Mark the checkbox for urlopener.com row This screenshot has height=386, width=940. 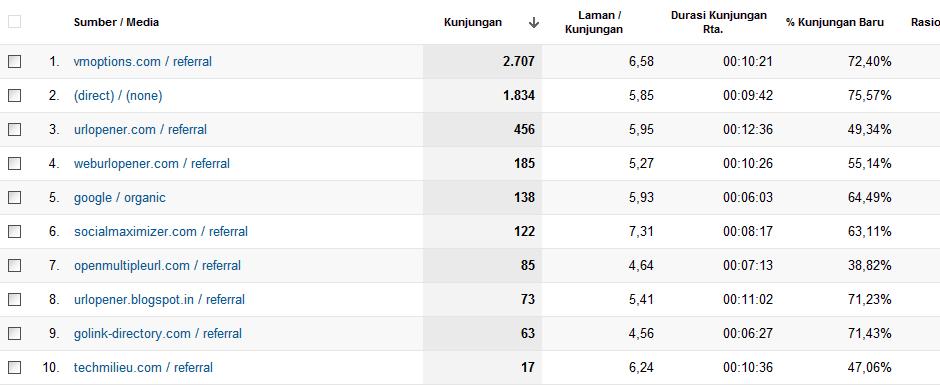pyautogui.click(x=14, y=129)
